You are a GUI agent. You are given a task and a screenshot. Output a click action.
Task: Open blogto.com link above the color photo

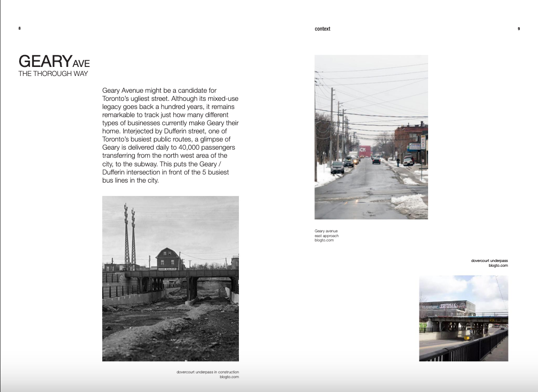(498, 265)
